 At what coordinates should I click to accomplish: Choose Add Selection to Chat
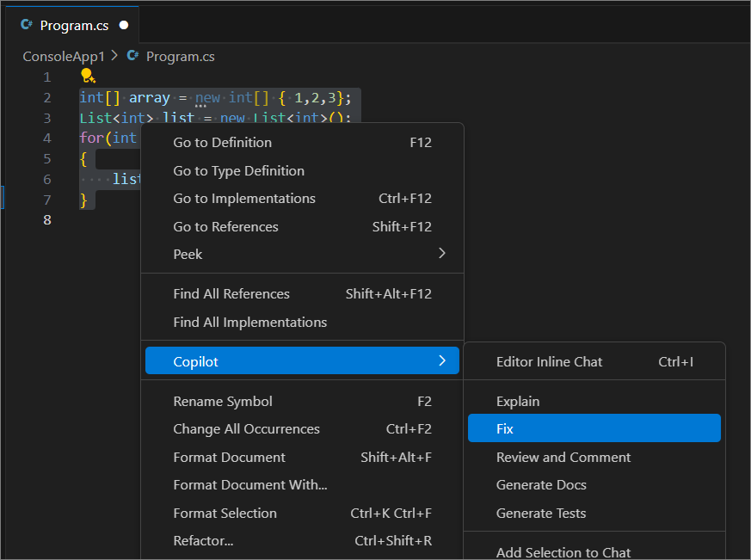click(594, 552)
